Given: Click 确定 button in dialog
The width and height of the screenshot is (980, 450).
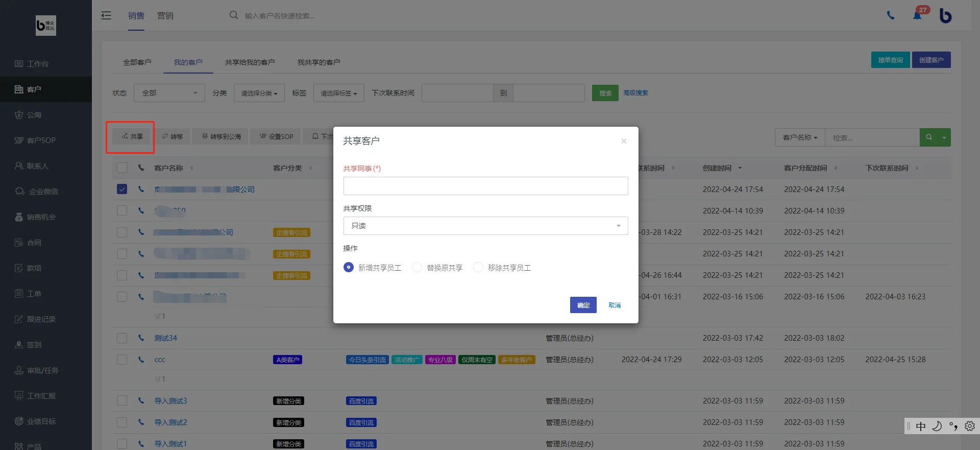Looking at the screenshot, I should (583, 305).
